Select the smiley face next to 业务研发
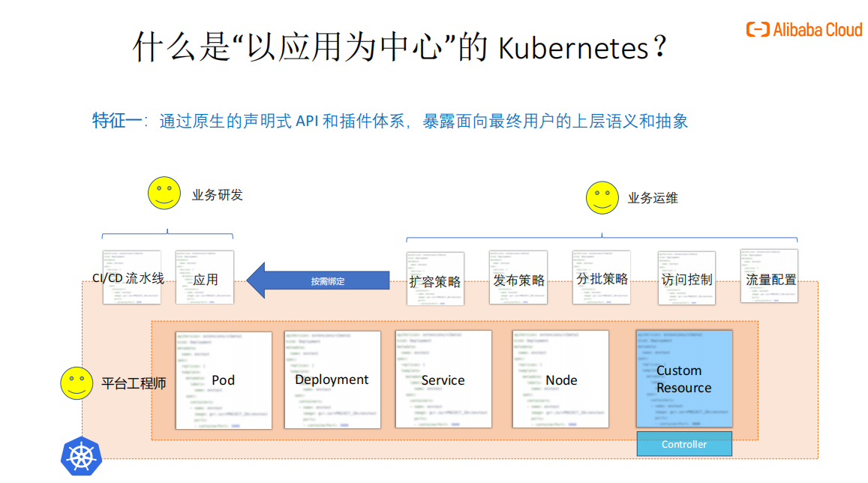The width and height of the screenshot is (868, 483). (x=164, y=193)
